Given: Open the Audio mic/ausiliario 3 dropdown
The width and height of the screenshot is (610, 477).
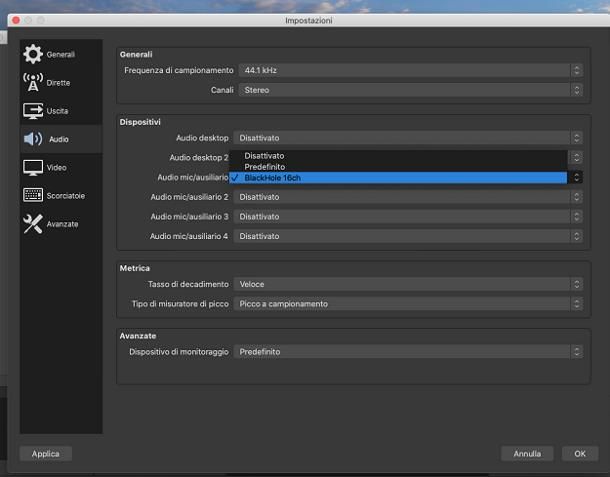Looking at the screenshot, I should (x=408, y=217).
